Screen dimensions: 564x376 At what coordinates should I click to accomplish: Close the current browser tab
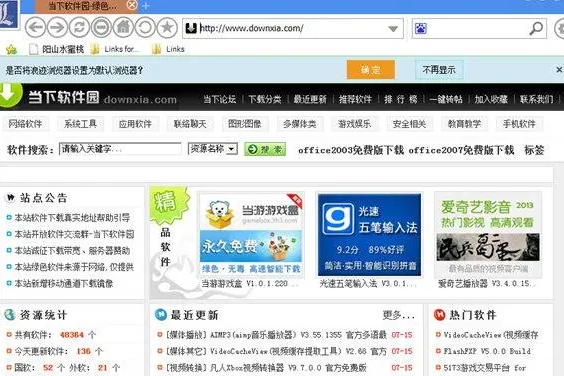pyautogui.click(x=132, y=5)
